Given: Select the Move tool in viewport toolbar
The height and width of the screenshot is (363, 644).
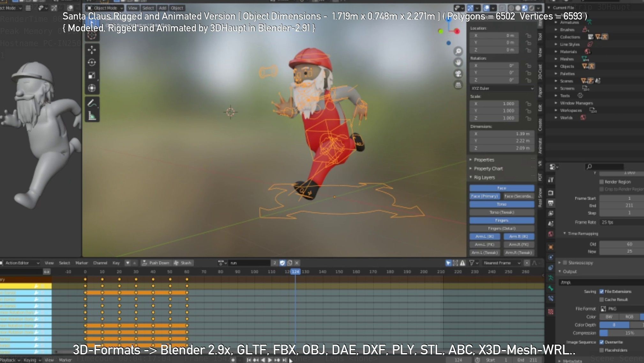Looking at the screenshot, I should (92, 50).
